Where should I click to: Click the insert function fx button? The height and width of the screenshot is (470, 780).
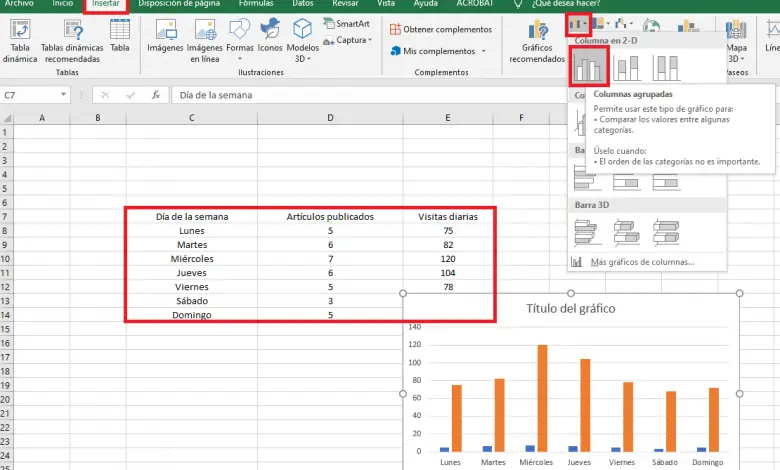coord(155,95)
